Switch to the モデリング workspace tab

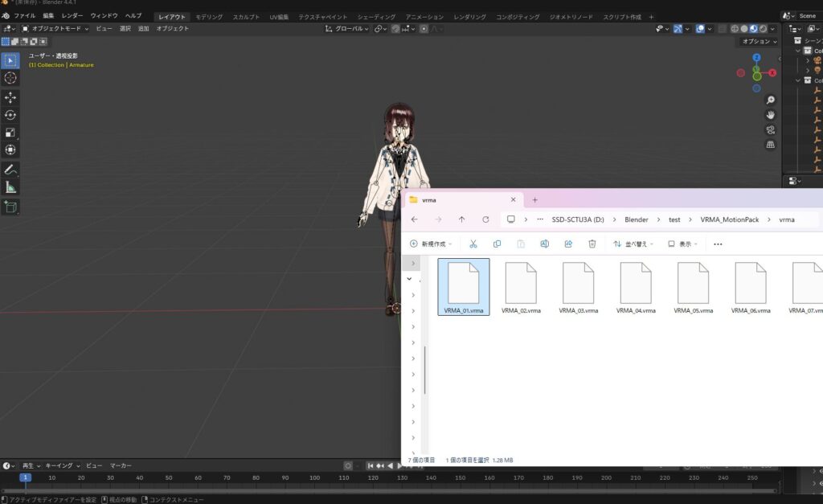209,17
